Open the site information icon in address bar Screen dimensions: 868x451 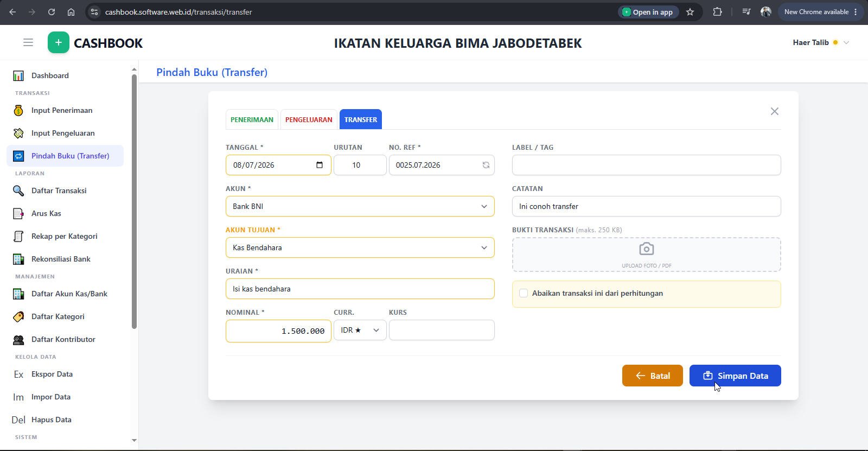tap(94, 12)
